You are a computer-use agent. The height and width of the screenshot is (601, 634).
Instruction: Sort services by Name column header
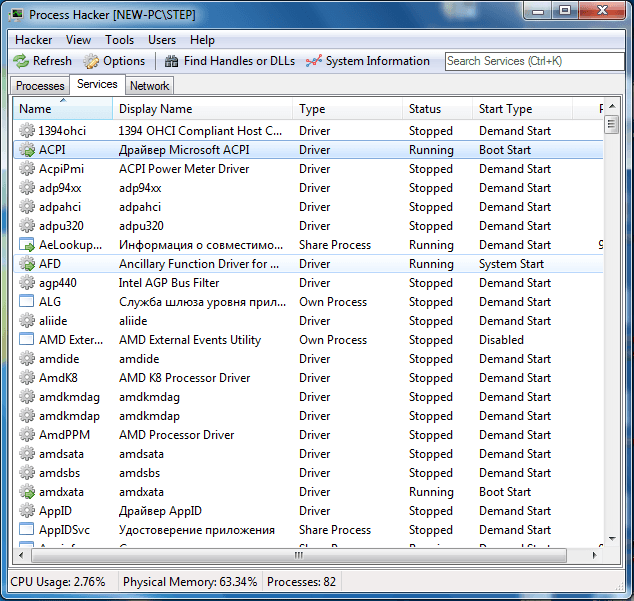tap(63, 109)
